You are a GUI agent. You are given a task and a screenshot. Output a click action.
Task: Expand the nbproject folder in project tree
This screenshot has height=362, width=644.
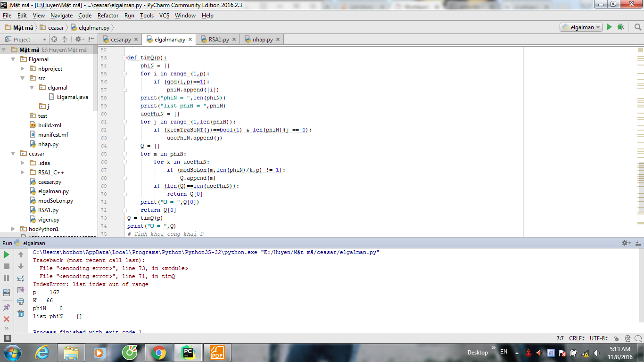[23, 69]
